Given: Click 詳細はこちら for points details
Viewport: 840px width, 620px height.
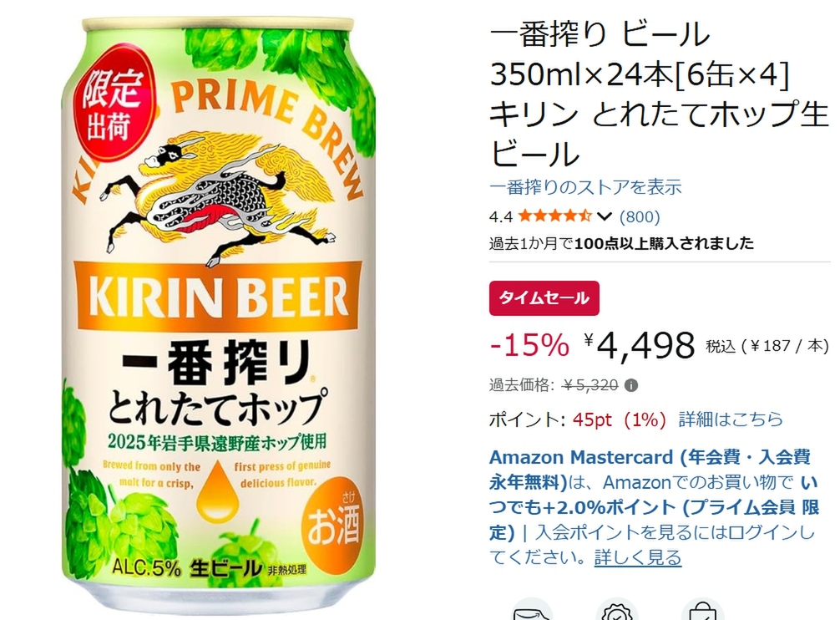Looking at the screenshot, I should coord(731,419).
